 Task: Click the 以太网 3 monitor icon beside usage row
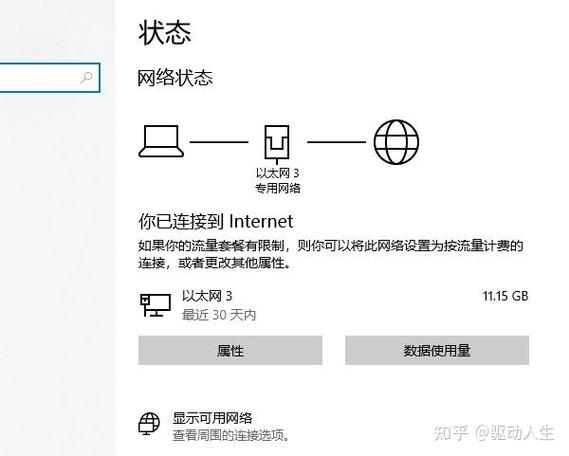click(155, 305)
